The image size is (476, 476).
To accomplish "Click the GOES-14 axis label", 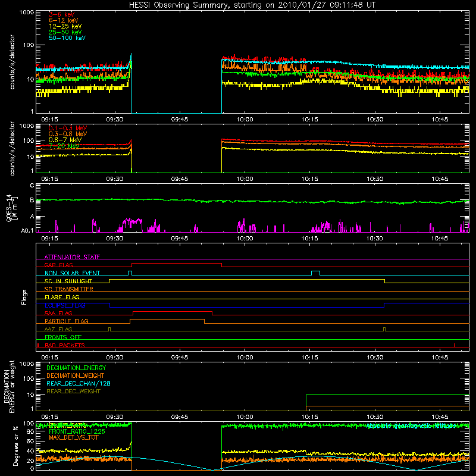I will coord(11,208).
